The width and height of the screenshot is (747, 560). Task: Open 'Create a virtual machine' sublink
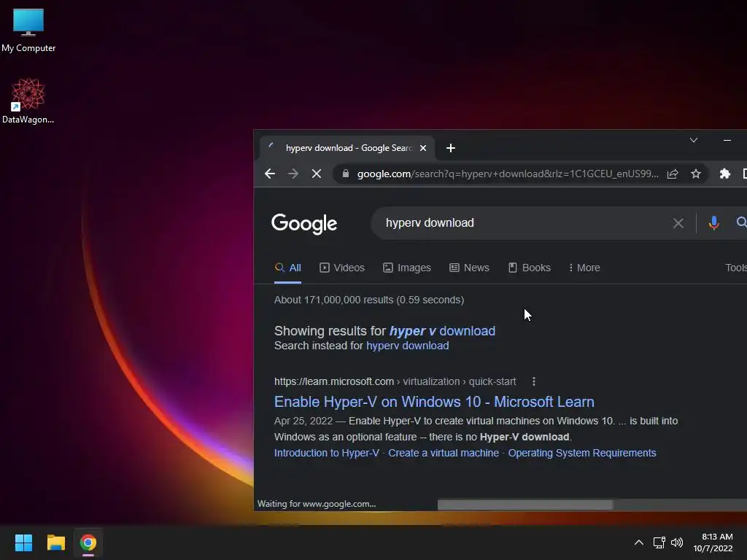pyautogui.click(x=444, y=453)
